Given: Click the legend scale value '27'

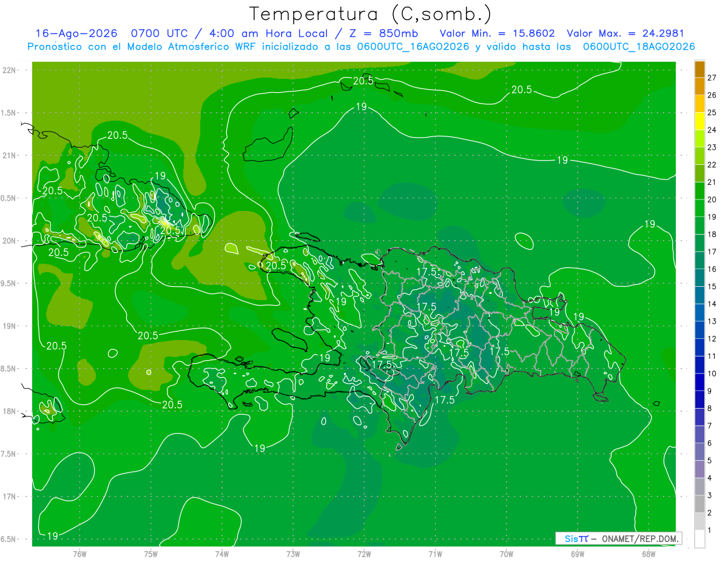Looking at the screenshot, I should 712,78.
